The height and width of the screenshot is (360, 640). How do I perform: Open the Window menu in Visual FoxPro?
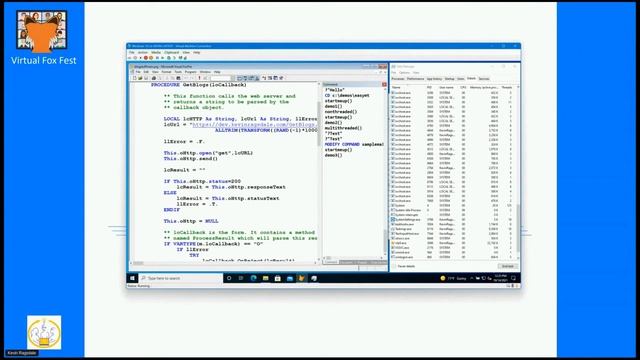(x=205, y=72)
